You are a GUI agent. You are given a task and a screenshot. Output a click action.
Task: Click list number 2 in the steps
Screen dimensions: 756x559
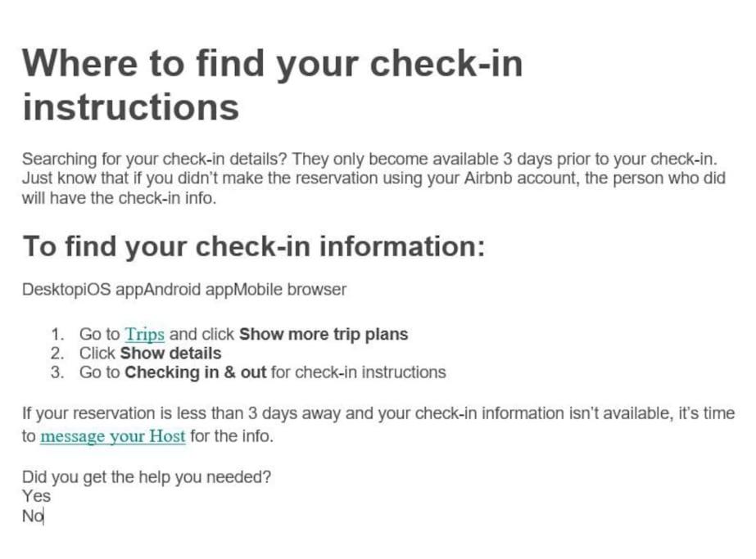click(x=57, y=354)
